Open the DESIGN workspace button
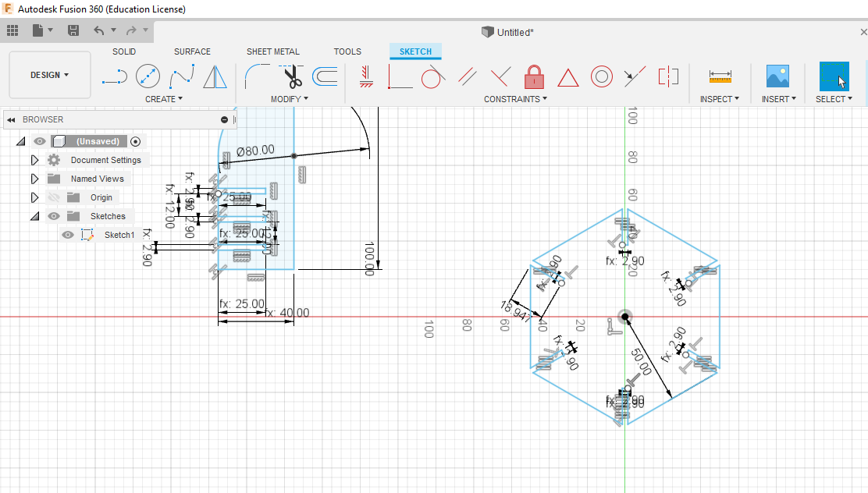Image resolution: width=868 pixels, height=493 pixels. pos(50,75)
